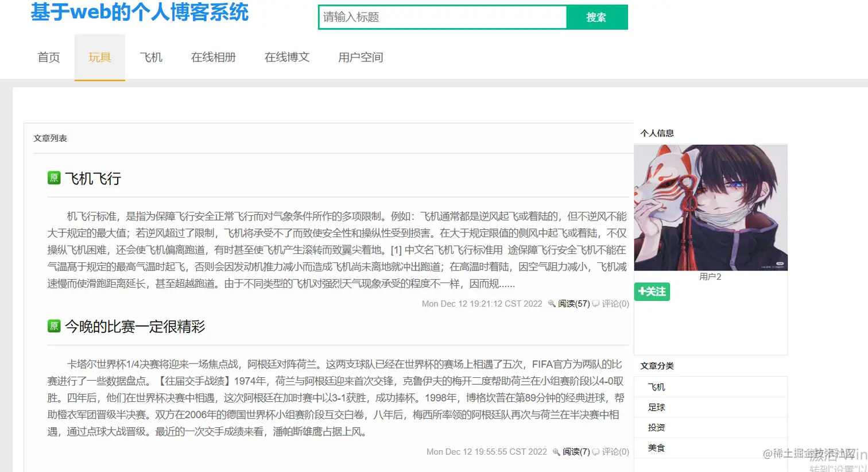Click the magnifier icon next to 阅读(7)
Screen dimensions: 868x472
[556, 452]
